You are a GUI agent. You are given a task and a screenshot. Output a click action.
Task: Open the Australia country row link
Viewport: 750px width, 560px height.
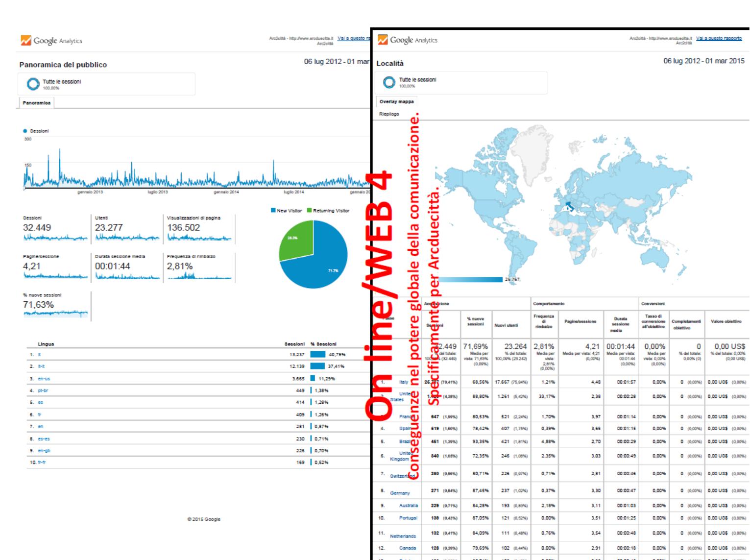[409, 505]
